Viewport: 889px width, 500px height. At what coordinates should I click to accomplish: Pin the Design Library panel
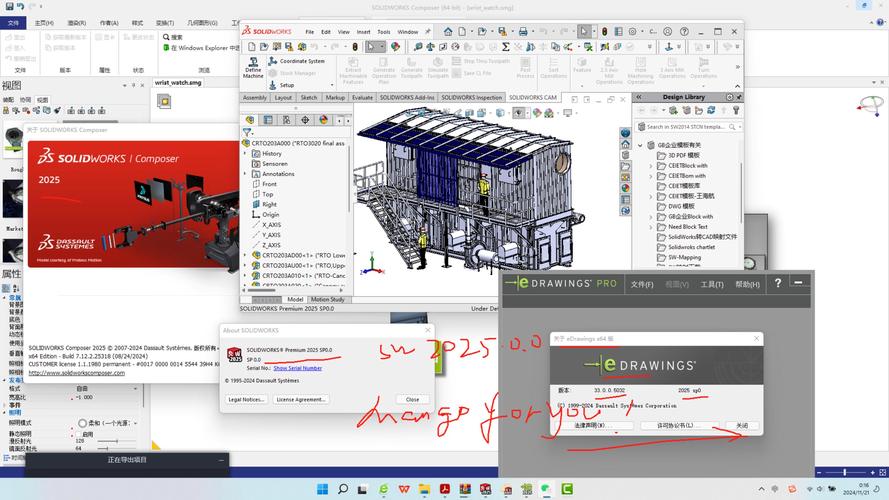point(739,97)
